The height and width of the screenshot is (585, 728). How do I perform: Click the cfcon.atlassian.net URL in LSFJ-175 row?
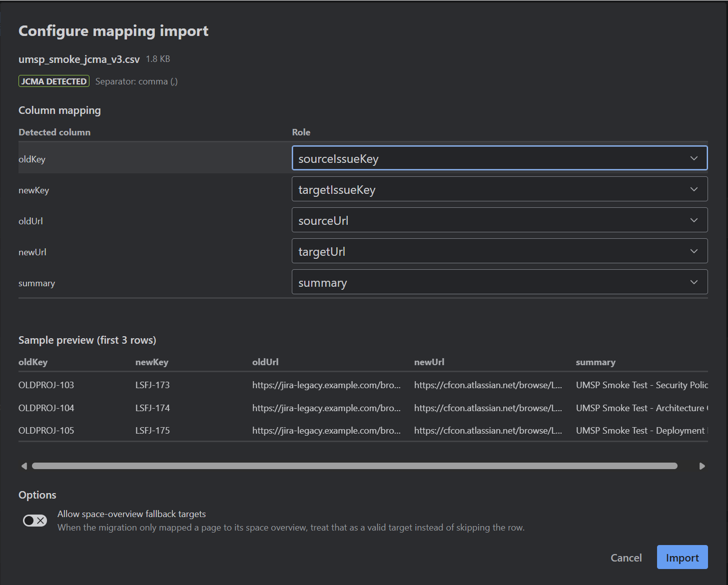tap(488, 431)
